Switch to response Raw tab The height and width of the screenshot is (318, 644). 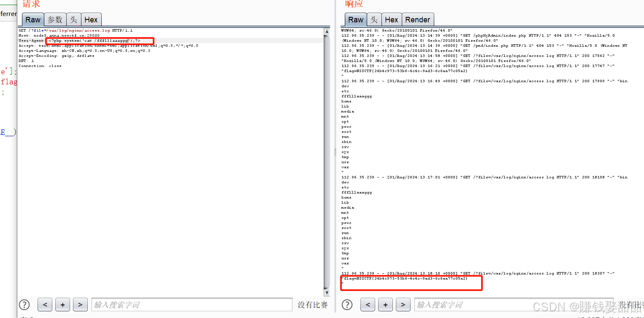[356, 20]
